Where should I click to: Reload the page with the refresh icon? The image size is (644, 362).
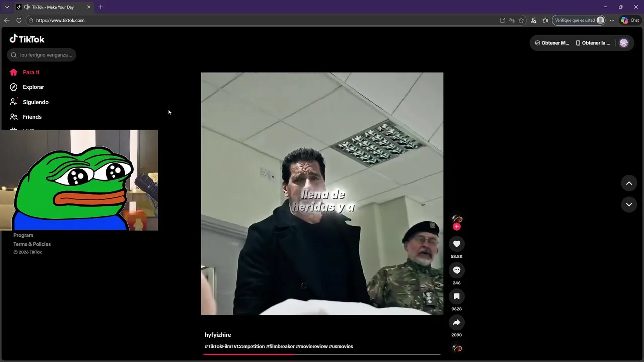click(x=19, y=20)
